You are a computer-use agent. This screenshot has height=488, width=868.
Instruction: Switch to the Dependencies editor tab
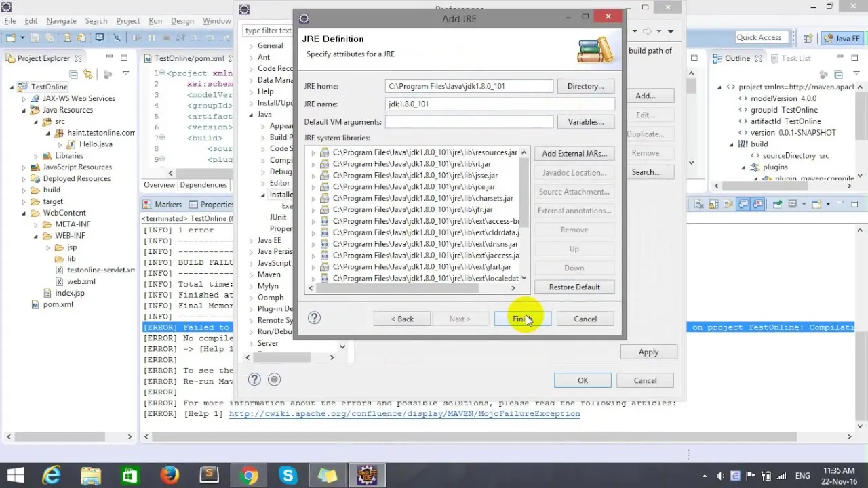pos(203,185)
